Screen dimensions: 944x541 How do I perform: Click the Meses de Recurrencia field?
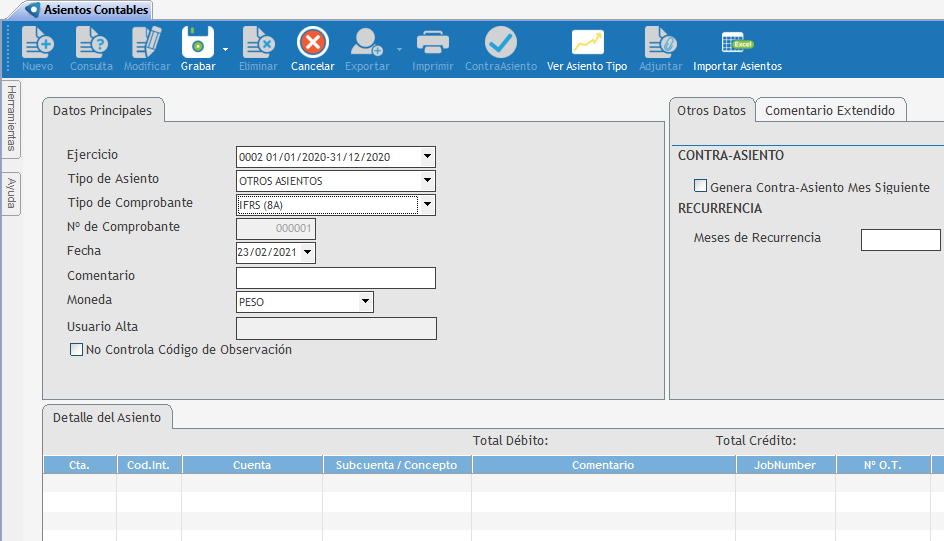click(900, 240)
